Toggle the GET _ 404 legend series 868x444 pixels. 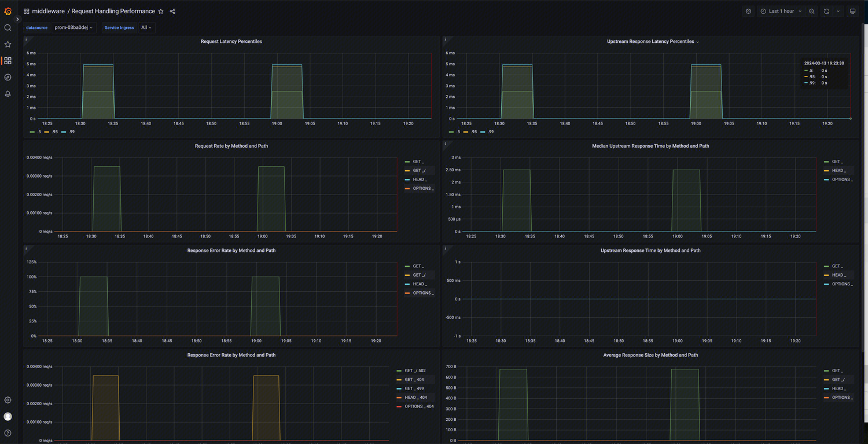click(414, 380)
